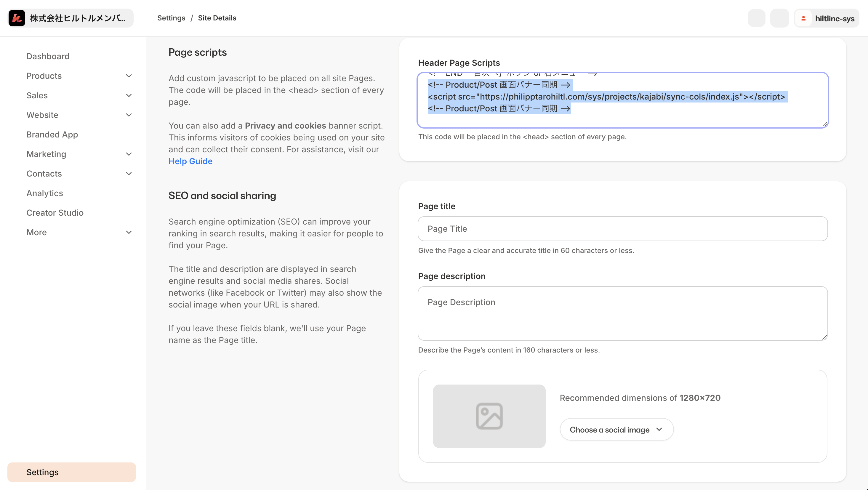
Task: Expand the Website menu chevron
Action: 129,115
